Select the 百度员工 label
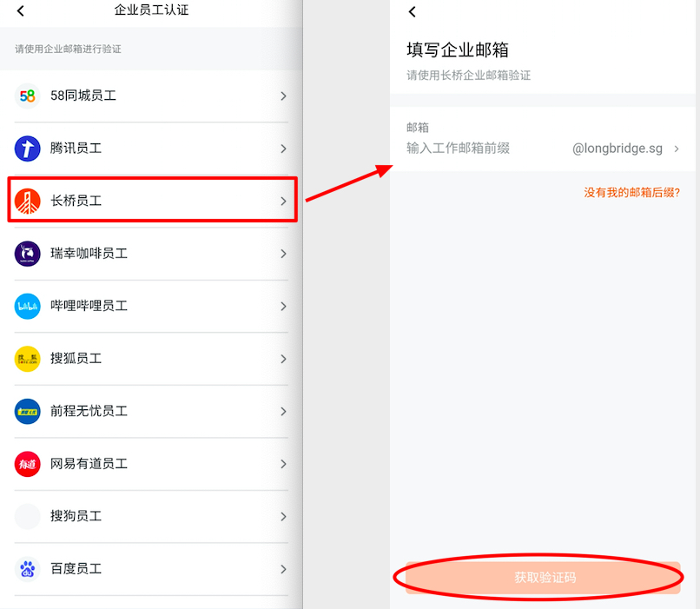This screenshot has height=609, width=700. [76, 568]
